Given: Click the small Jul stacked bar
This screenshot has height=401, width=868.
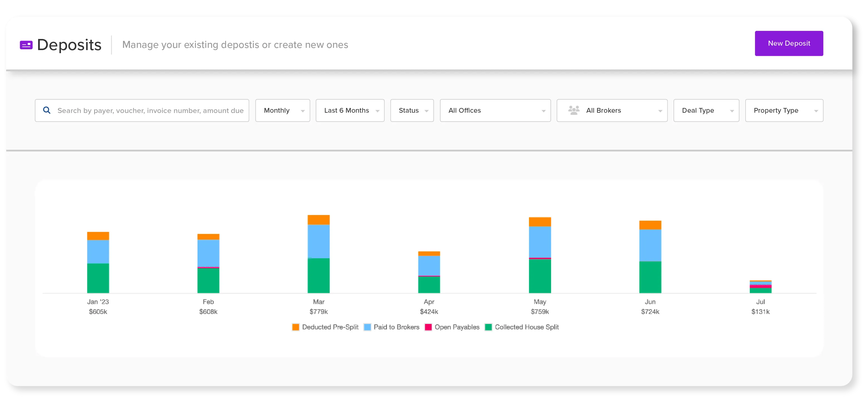Looking at the screenshot, I should point(760,286).
